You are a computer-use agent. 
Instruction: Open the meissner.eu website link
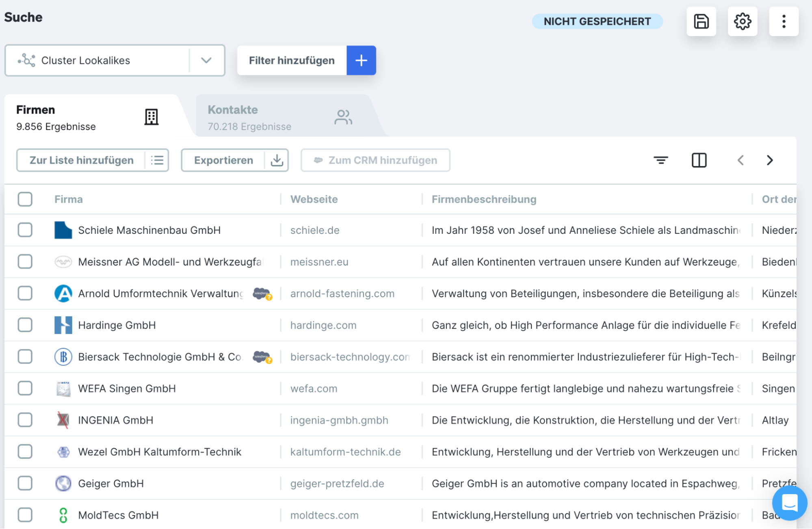click(x=319, y=262)
